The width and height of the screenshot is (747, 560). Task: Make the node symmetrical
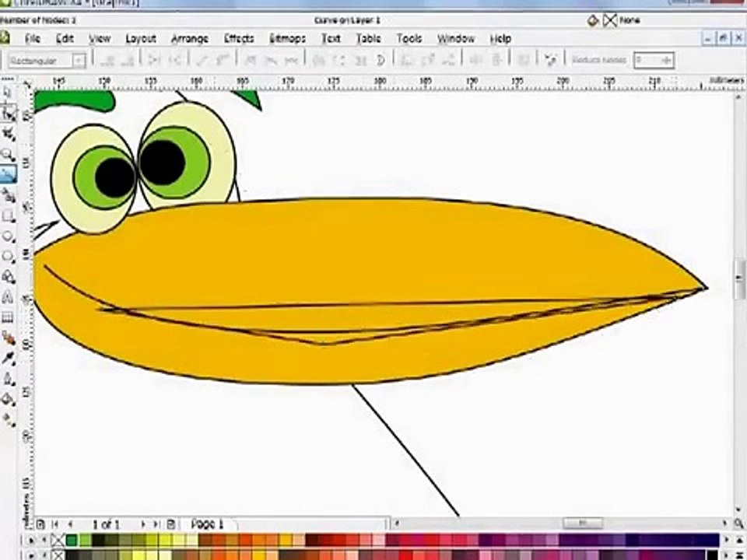291,61
